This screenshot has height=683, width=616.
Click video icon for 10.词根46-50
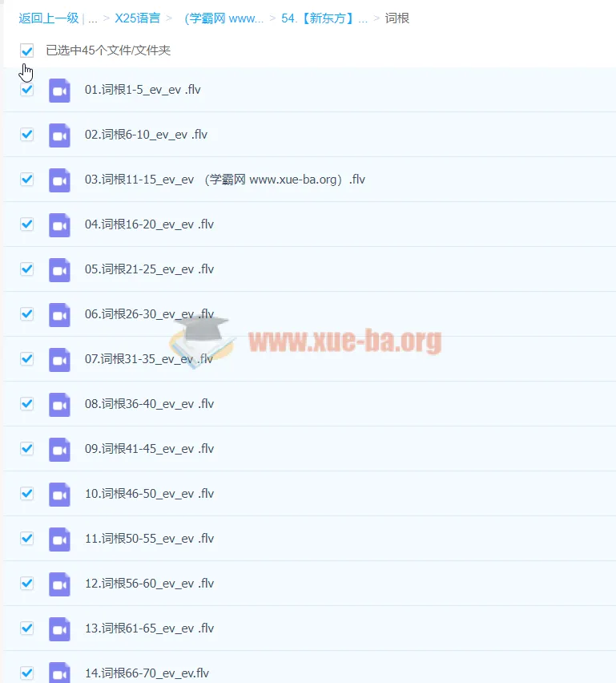click(x=59, y=494)
